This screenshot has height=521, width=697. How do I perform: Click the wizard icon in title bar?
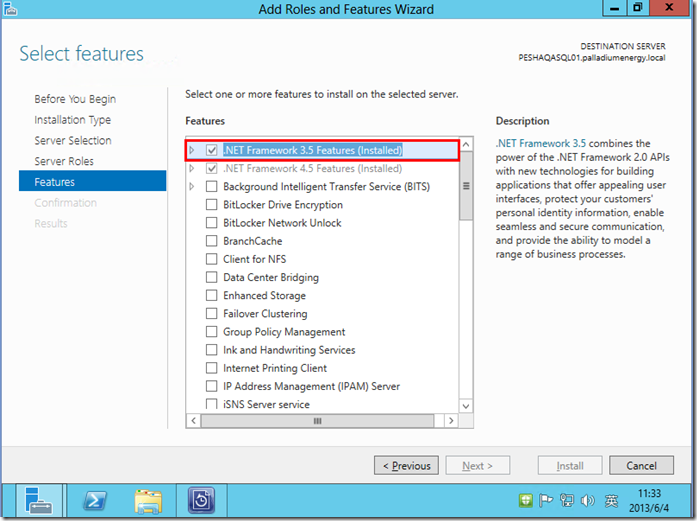pos(10,8)
